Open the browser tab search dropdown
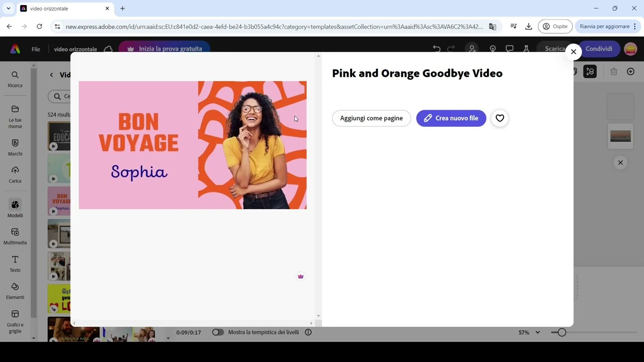Image resolution: width=644 pixels, height=362 pixels. coord(8,9)
